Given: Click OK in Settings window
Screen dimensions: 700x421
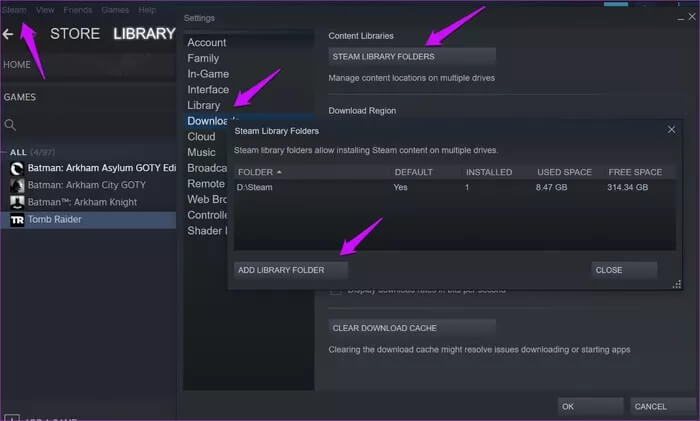Looking at the screenshot, I should pos(590,407).
